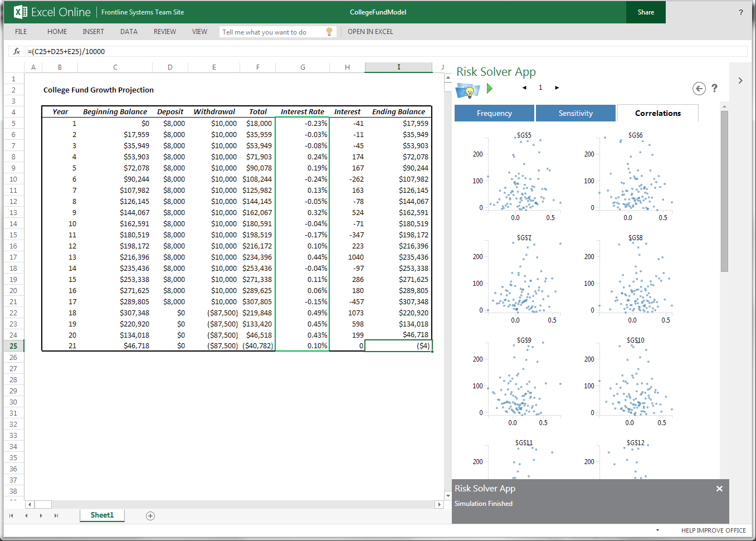The width and height of the screenshot is (756, 541).
Task: Add a new sheet with plus icon
Action: click(x=150, y=516)
